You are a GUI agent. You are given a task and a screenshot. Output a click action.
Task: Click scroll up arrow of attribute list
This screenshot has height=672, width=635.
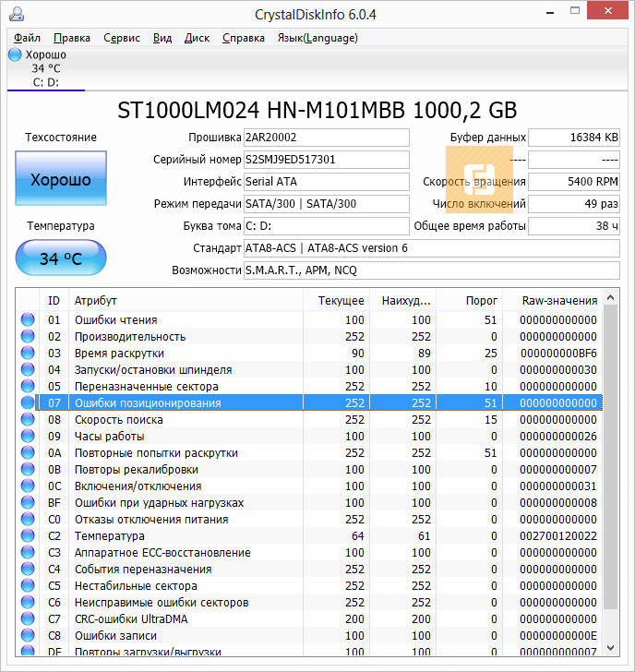coord(611,297)
